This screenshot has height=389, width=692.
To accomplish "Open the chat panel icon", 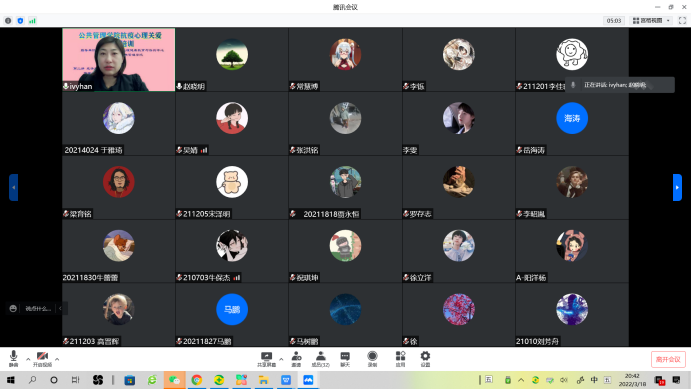I will coord(345,359).
